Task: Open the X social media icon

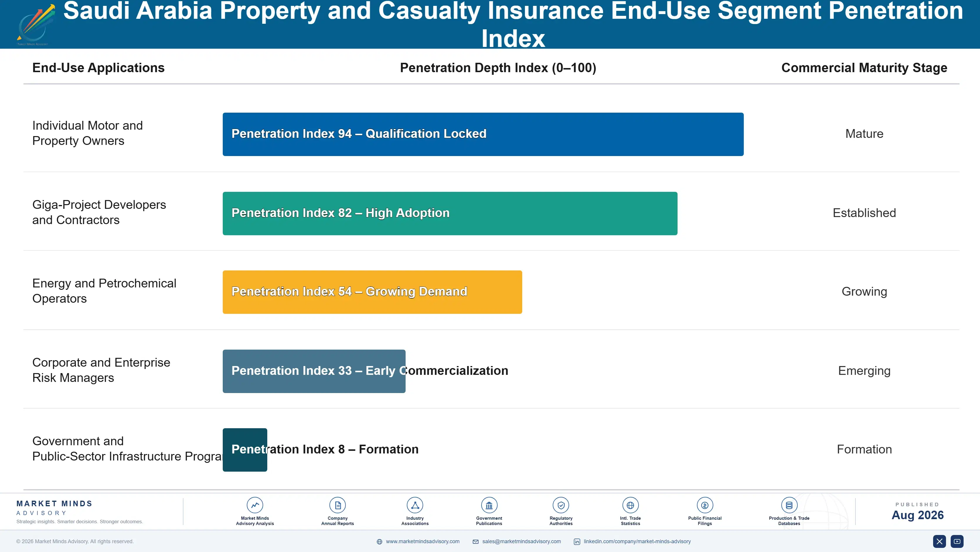Action: click(939, 541)
